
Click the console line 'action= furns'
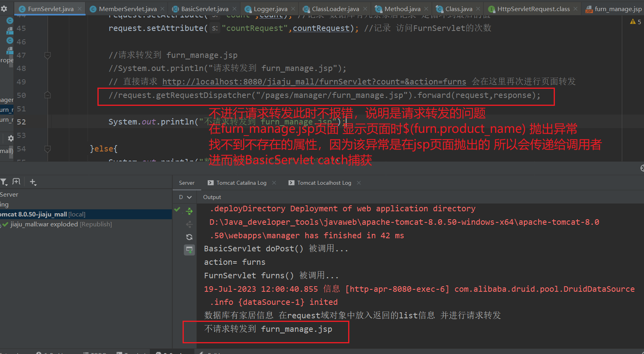pyautogui.click(x=234, y=262)
